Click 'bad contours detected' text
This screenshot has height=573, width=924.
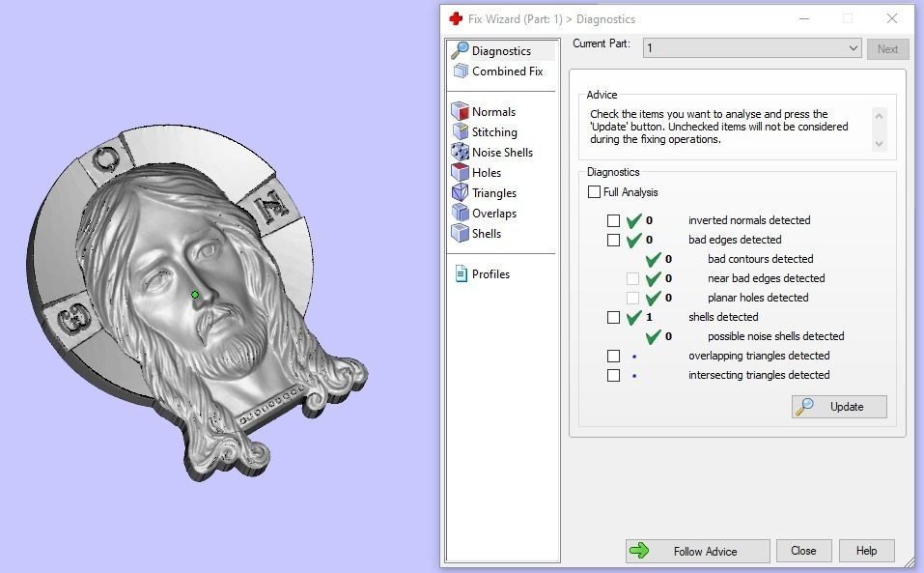point(760,259)
